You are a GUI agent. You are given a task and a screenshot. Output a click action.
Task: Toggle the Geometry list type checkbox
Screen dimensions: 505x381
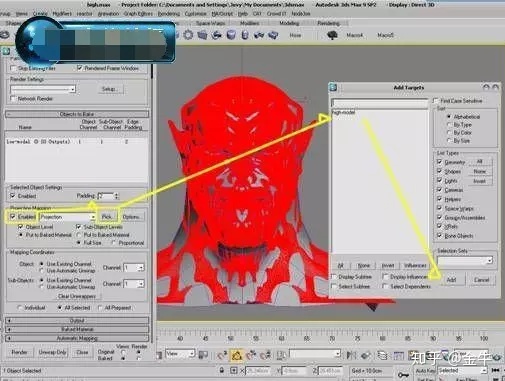[x=440, y=162]
